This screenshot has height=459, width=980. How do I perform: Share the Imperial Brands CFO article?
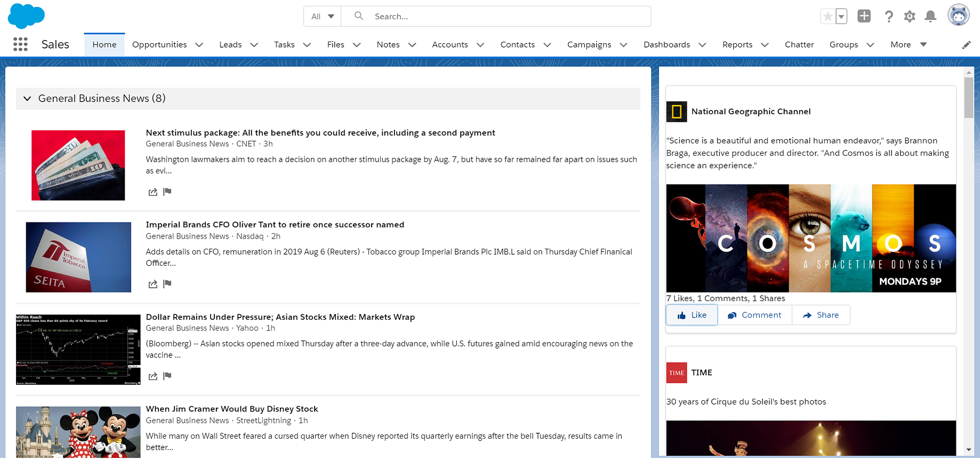tap(153, 284)
